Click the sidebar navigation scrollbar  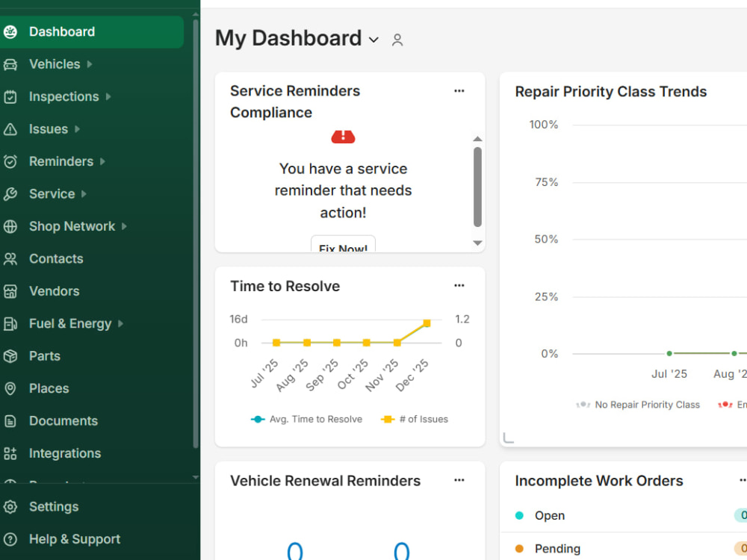pos(195,233)
